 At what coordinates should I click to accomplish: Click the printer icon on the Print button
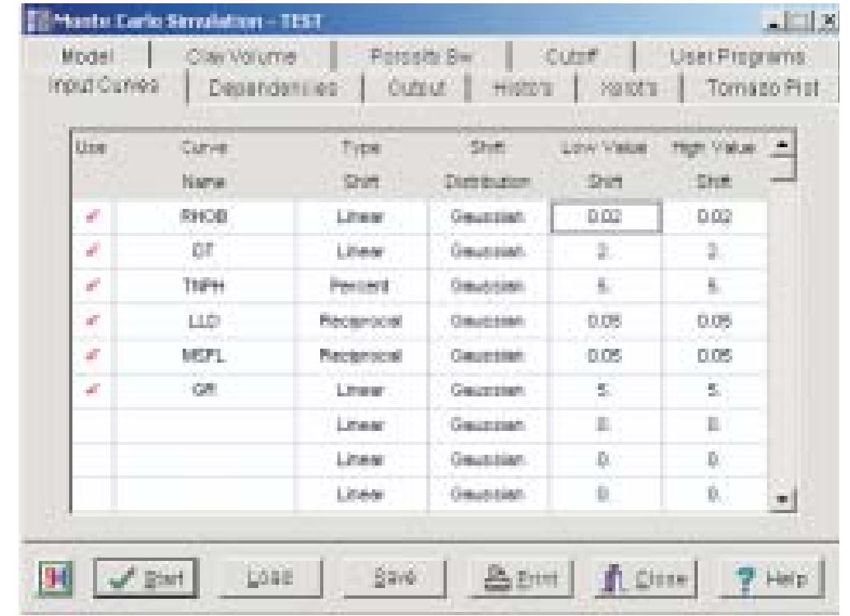coord(496,579)
